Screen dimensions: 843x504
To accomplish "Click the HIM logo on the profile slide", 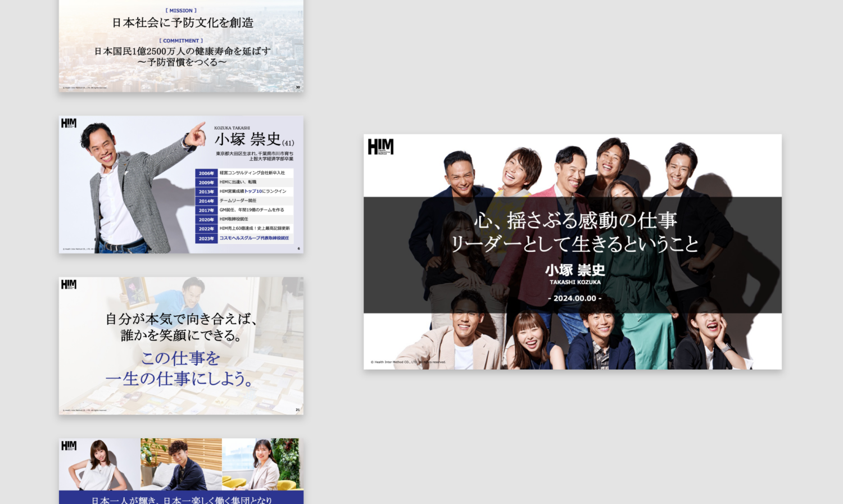I will (69, 123).
